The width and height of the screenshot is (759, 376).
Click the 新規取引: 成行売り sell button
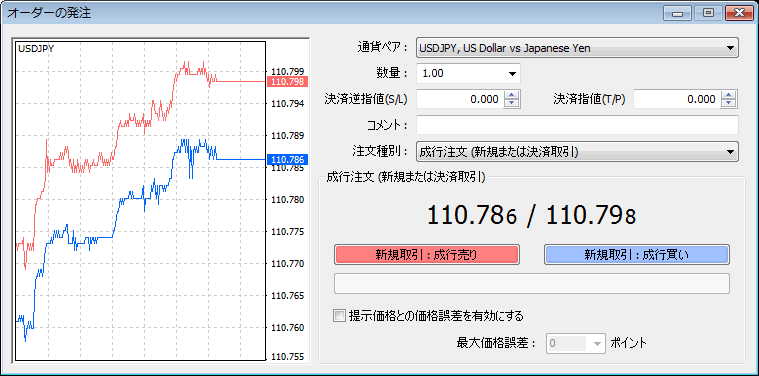426,255
